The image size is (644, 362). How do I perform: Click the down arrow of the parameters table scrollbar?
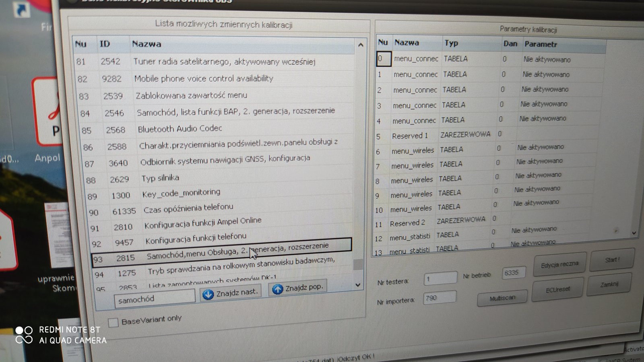click(634, 233)
